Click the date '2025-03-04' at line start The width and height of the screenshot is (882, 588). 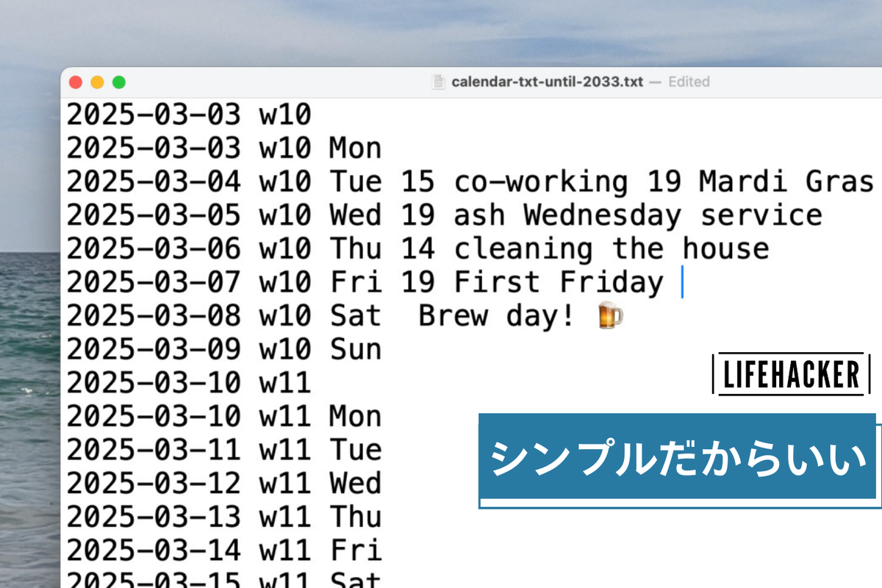(x=154, y=182)
